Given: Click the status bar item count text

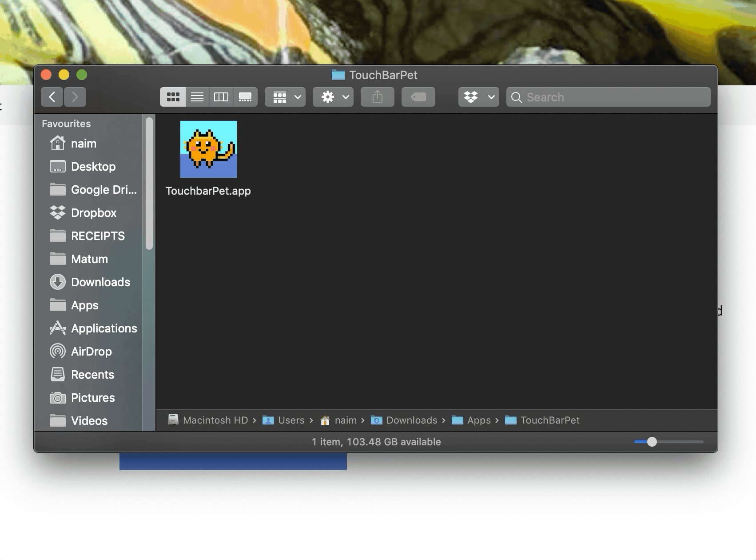Looking at the screenshot, I should [376, 442].
